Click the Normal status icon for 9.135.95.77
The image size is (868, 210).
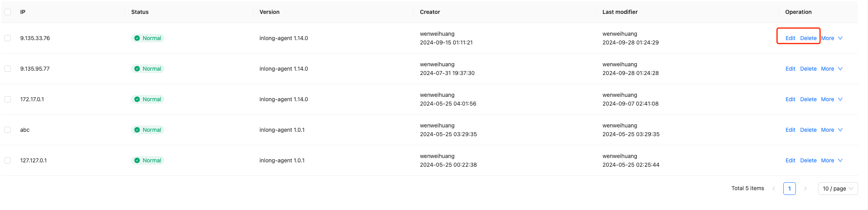pos(137,69)
